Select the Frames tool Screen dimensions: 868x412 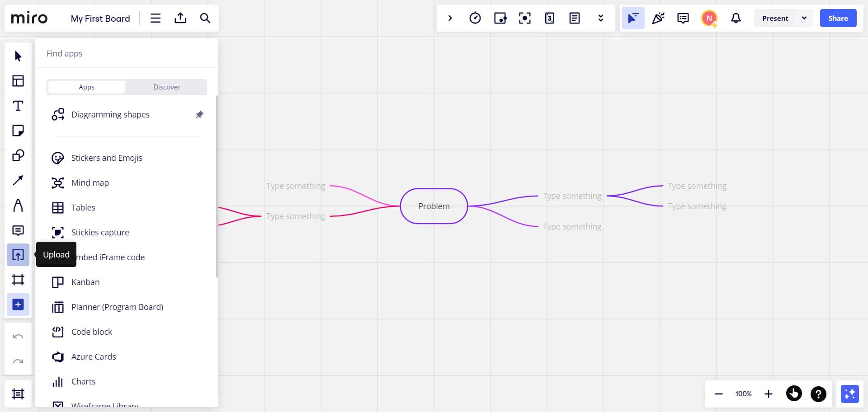18,279
